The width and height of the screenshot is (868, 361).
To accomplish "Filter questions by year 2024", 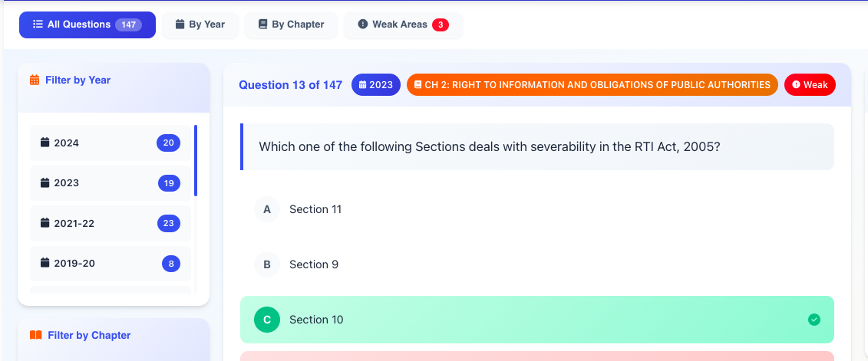I will pyautogui.click(x=111, y=143).
